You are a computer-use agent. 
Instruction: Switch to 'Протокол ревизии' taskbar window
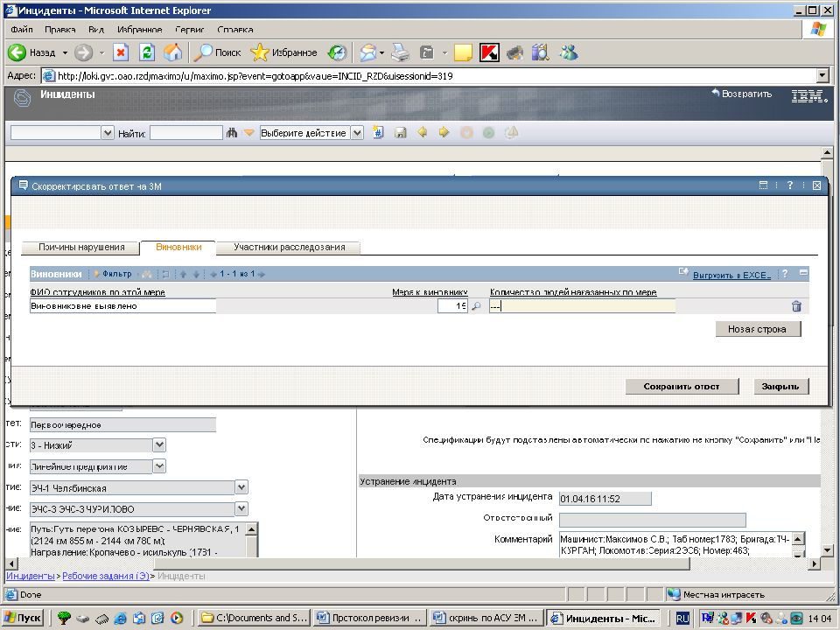tap(369, 618)
